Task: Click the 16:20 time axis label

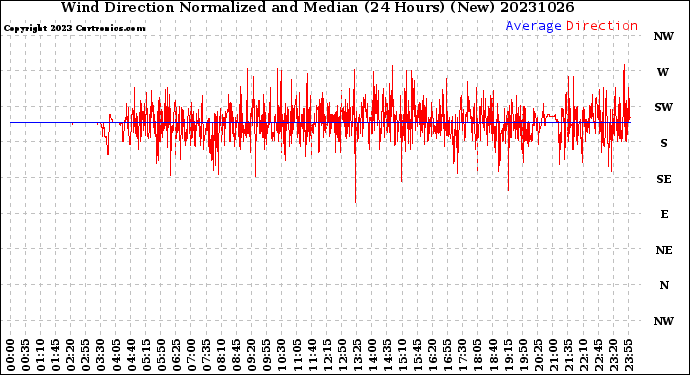Action: [x=433, y=355]
